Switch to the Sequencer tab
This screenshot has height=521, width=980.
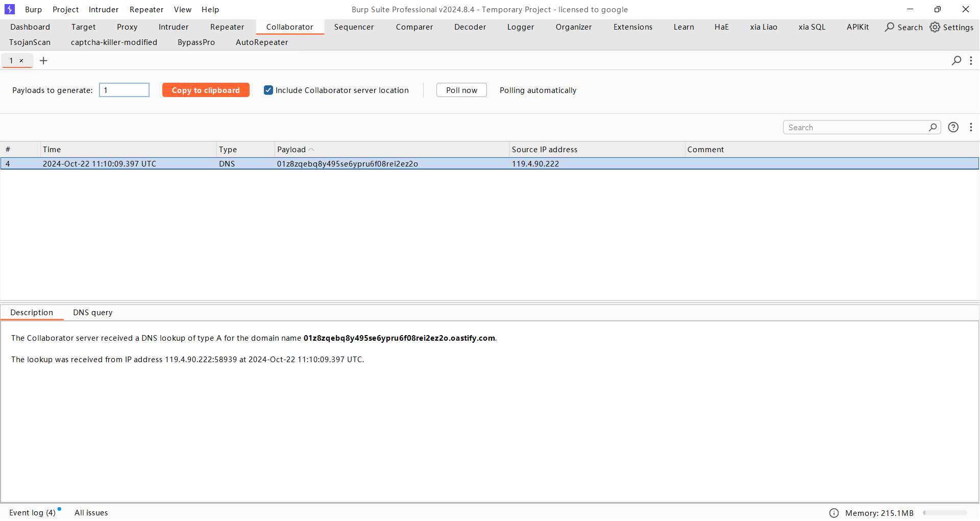pos(354,27)
